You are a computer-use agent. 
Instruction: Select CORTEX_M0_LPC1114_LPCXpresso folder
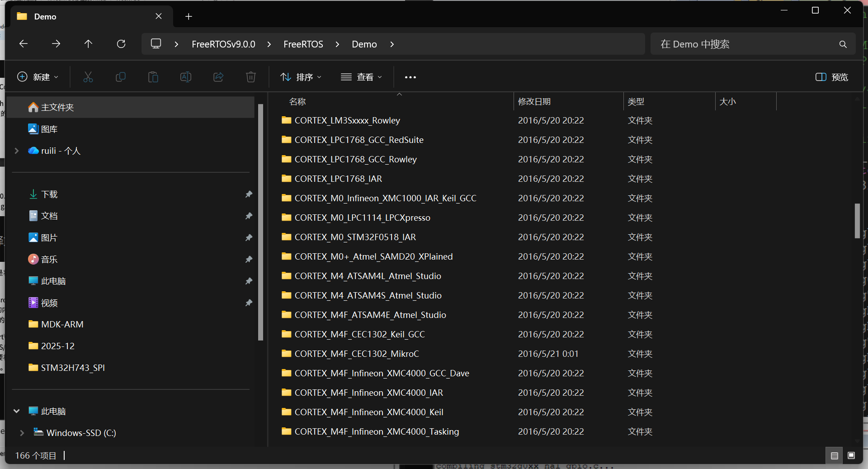[355, 218]
